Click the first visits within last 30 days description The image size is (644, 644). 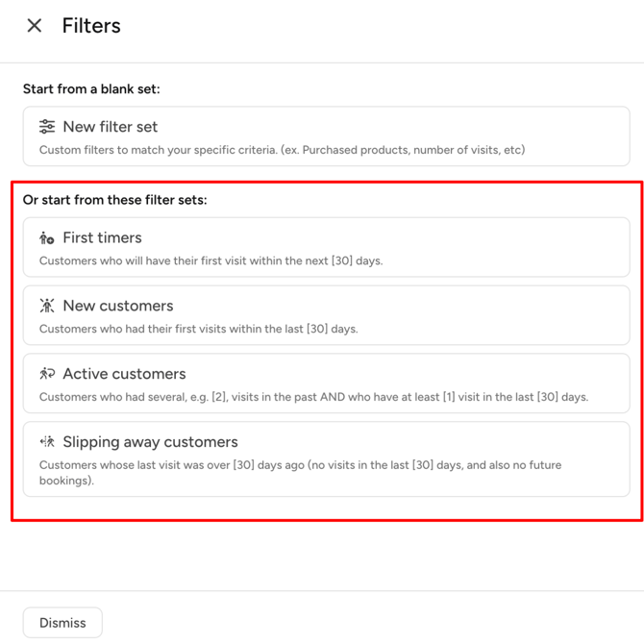[198, 329]
